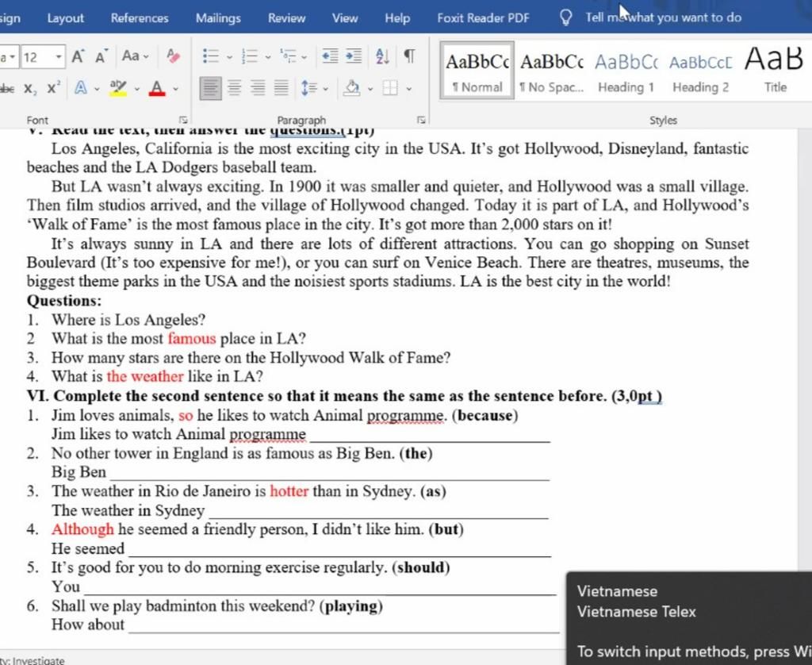Click the Clear All Formatting icon

[x=174, y=56]
